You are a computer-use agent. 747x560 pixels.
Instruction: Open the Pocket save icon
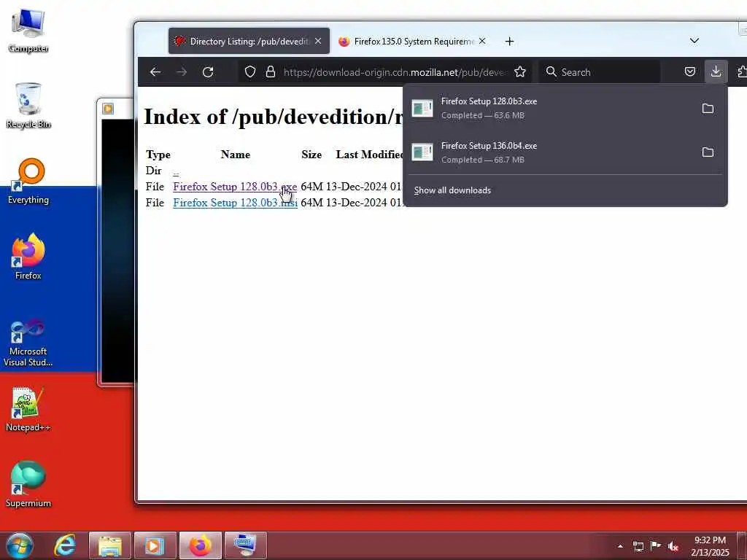690,72
